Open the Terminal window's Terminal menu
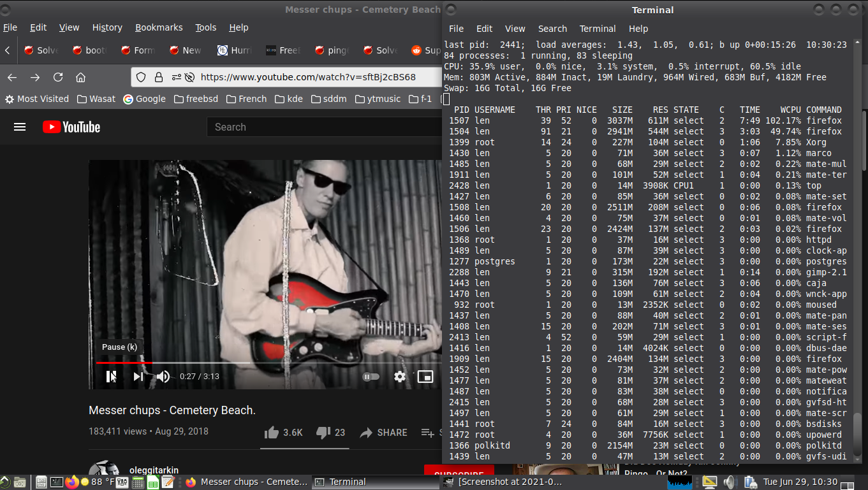This screenshot has width=868, height=490. 598,29
